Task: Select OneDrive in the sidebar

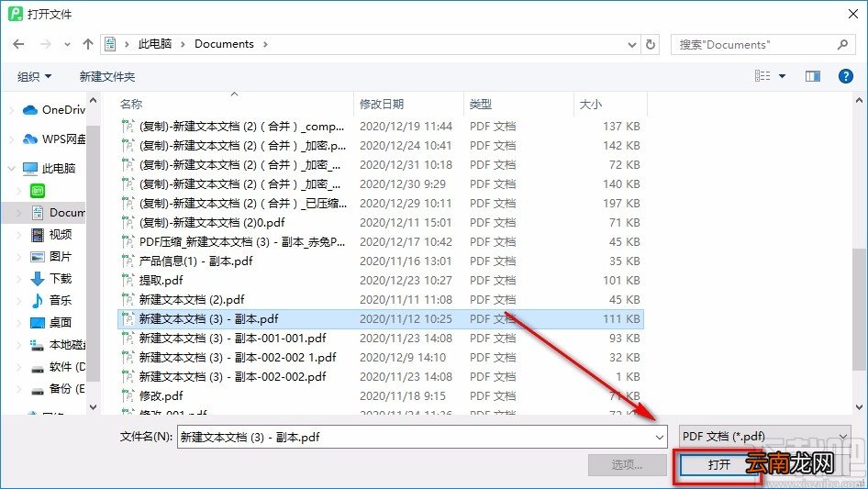Action: point(54,110)
